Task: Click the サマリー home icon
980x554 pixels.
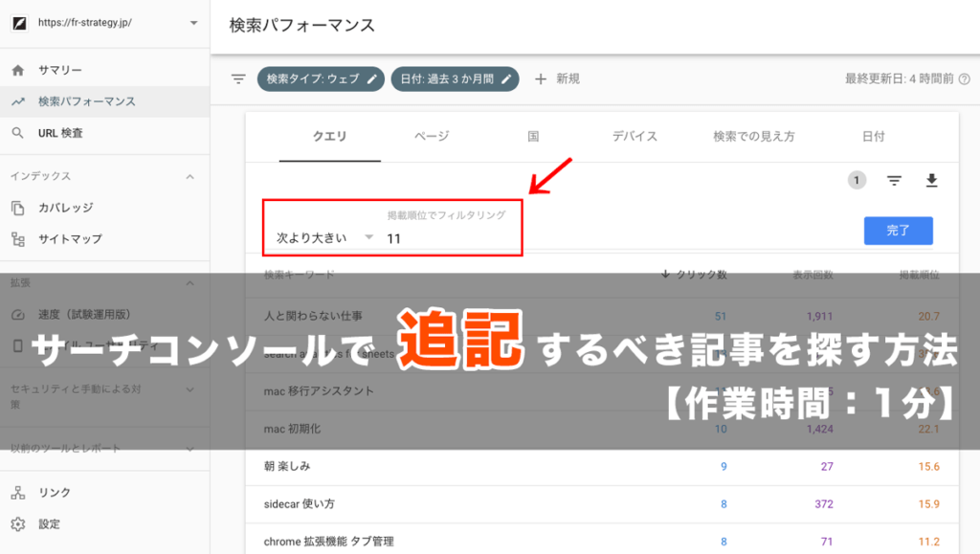Action: [x=18, y=70]
